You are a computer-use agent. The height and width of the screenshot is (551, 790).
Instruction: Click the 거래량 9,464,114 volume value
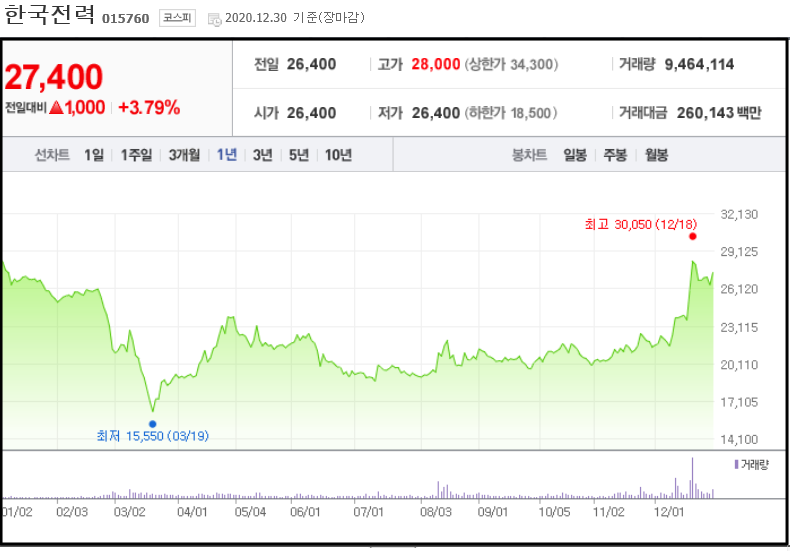point(699,64)
